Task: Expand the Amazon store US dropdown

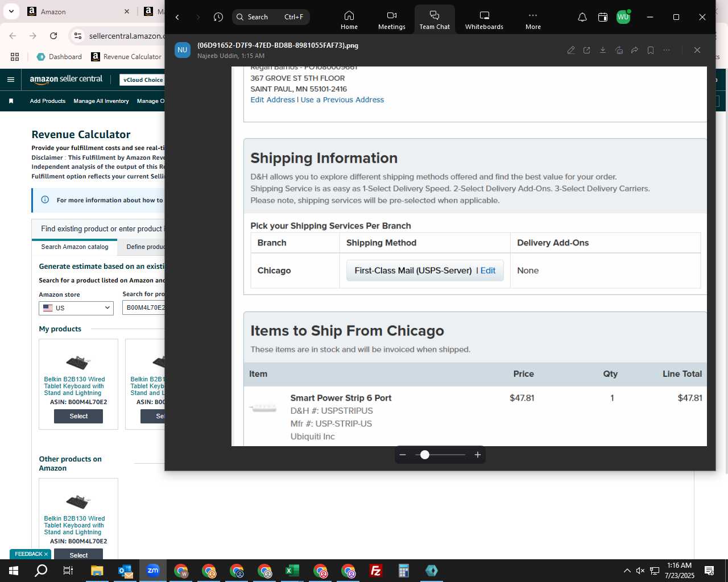Action: (76, 308)
